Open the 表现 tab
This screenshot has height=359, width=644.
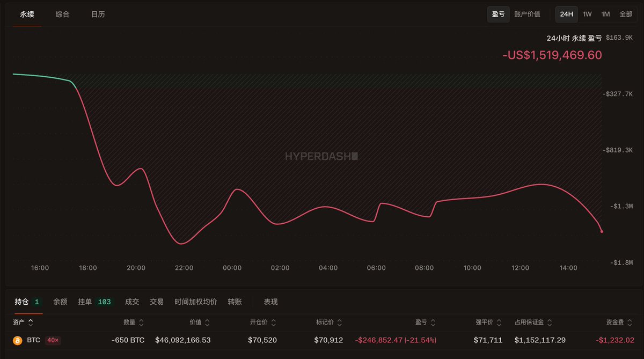271,302
